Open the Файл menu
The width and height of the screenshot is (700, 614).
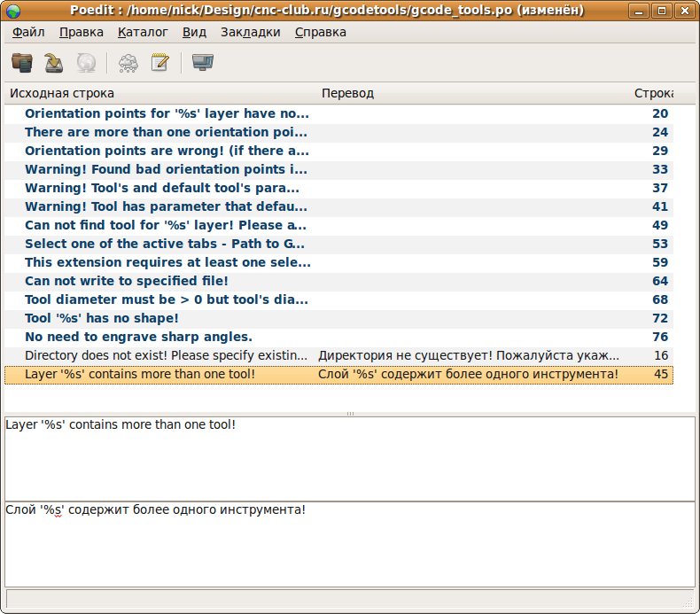pyautogui.click(x=28, y=32)
